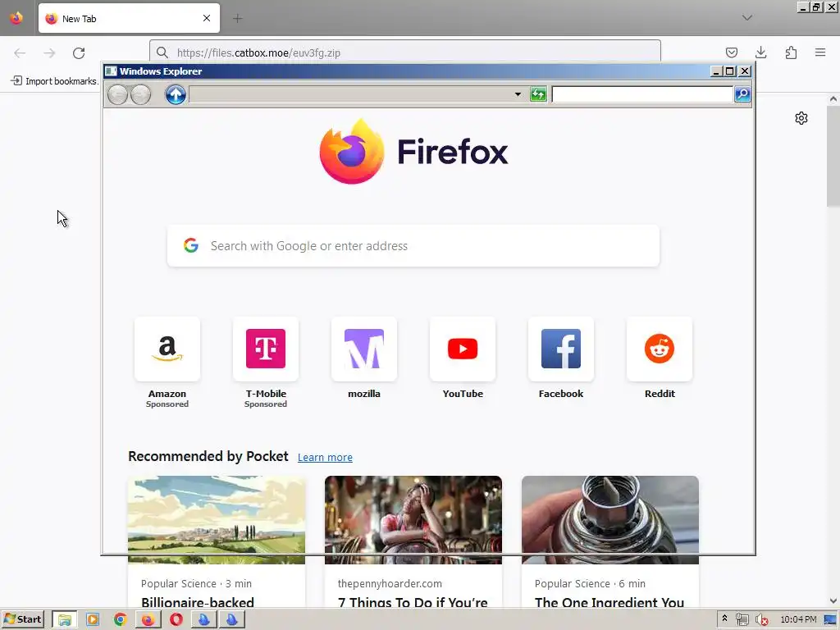The image size is (840, 630).
Task: Select the New Tab tab
Action: (x=129, y=18)
